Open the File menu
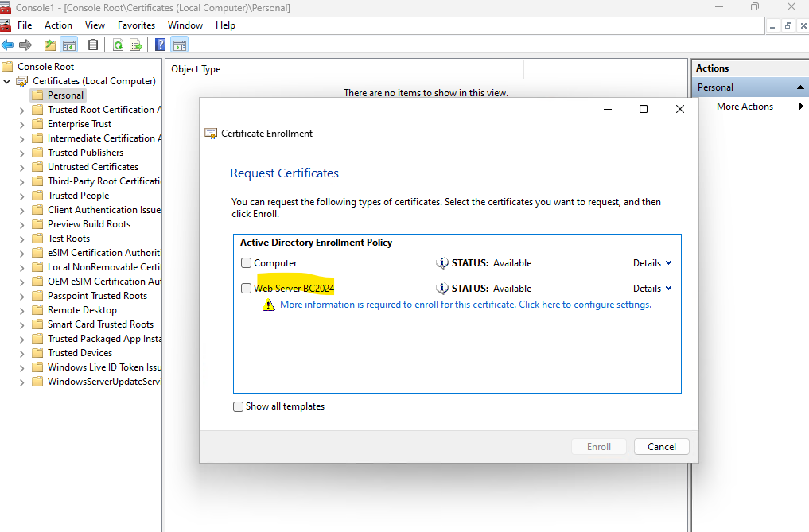The height and width of the screenshot is (532, 809). [25, 25]
